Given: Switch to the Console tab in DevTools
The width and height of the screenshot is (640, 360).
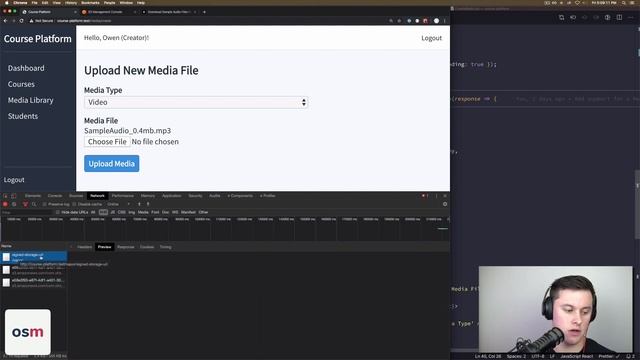Looking at the screenshot, I should point(55,196).
